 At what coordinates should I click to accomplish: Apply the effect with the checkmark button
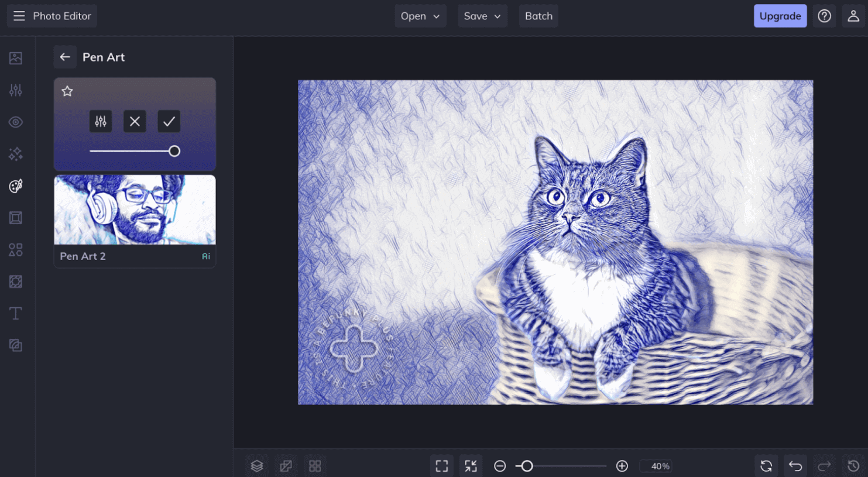click(x=169, y=122)
